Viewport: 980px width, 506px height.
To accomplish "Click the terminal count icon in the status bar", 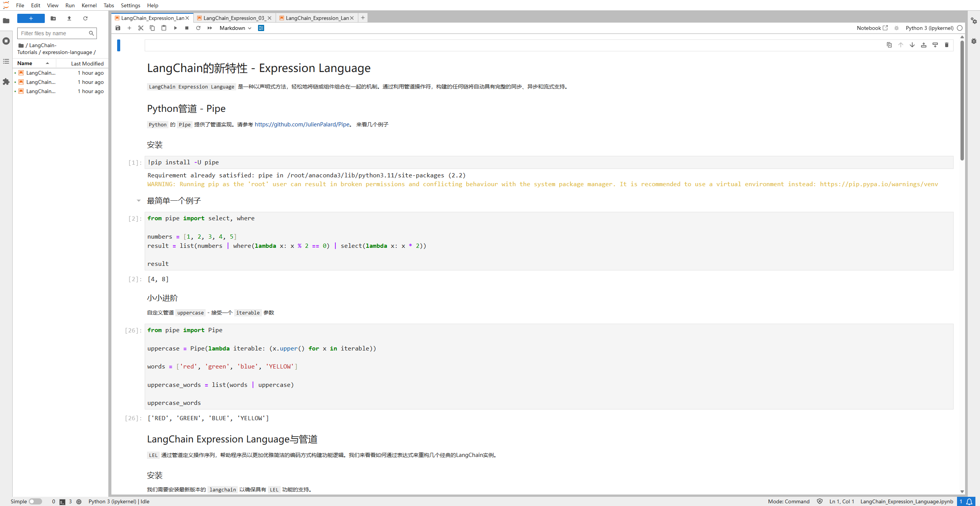I will coord(62,501).
